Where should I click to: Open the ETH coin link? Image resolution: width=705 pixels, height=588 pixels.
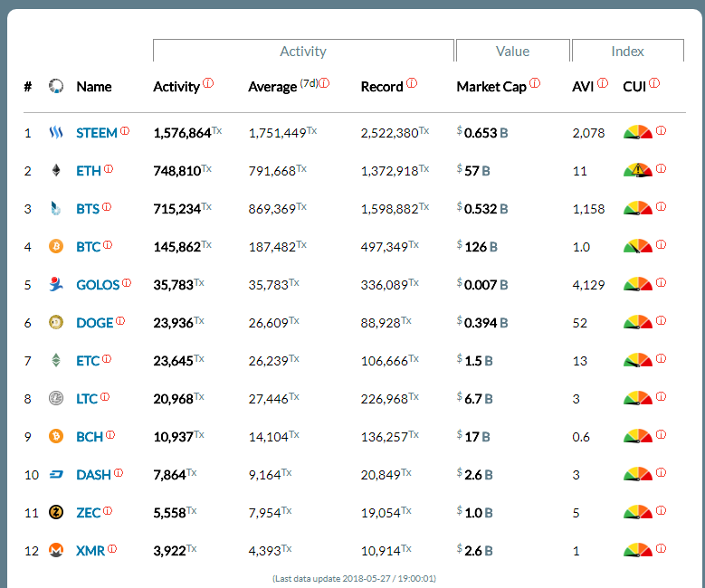[89, 171]
